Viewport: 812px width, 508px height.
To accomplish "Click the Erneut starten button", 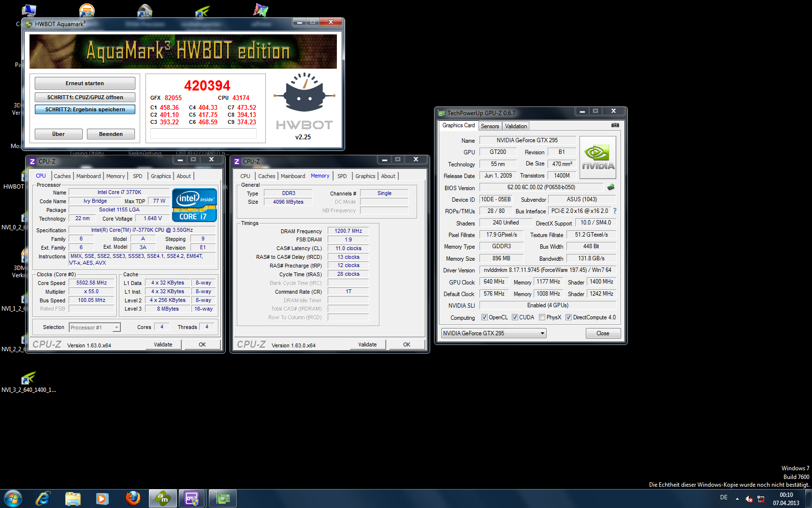I will coord(85,83).
